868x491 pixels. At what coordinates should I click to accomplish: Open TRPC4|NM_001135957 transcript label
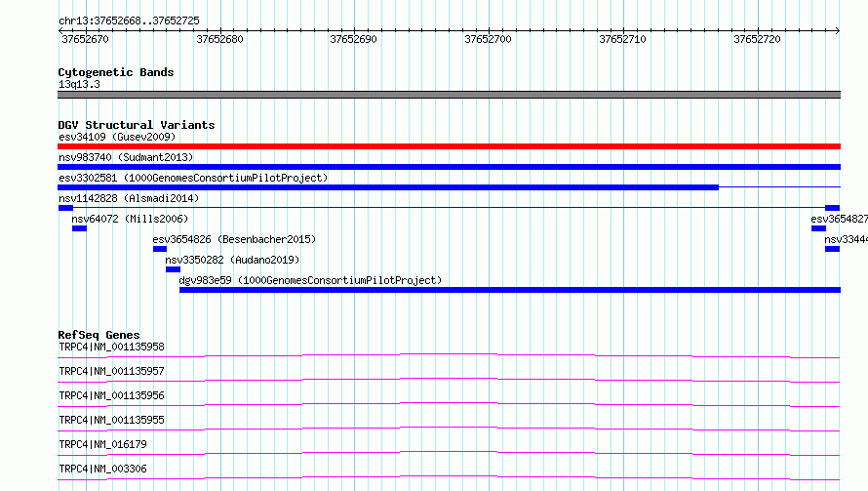(x=111, y=371)
